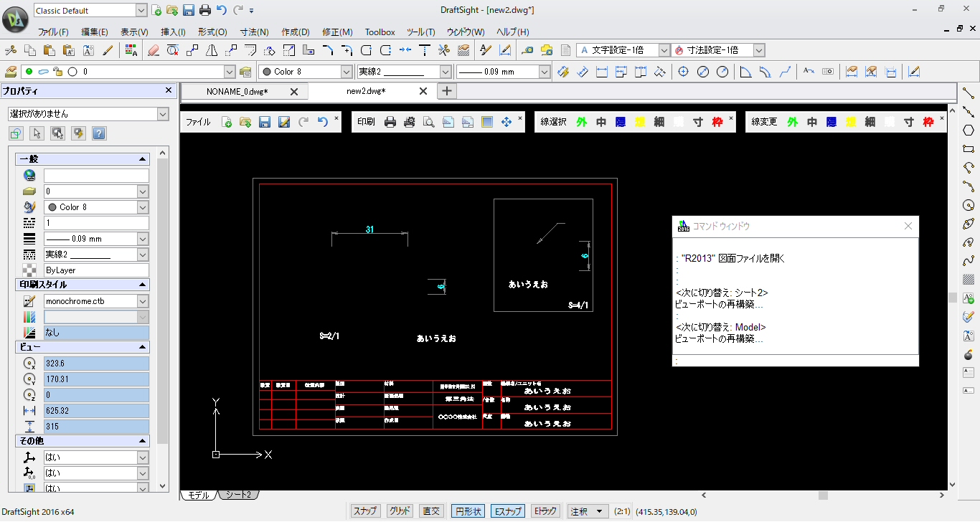This screenshot has width=980, height=522.
Task: Collapse the 一般 section in properties
Action: [x=143, y=160]
